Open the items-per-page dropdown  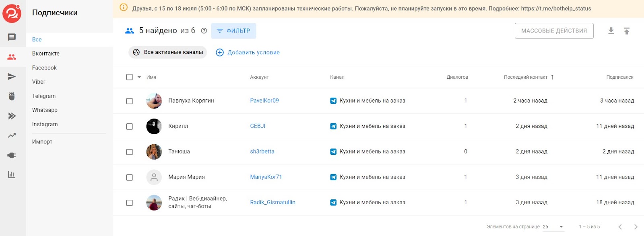point(553,227)
